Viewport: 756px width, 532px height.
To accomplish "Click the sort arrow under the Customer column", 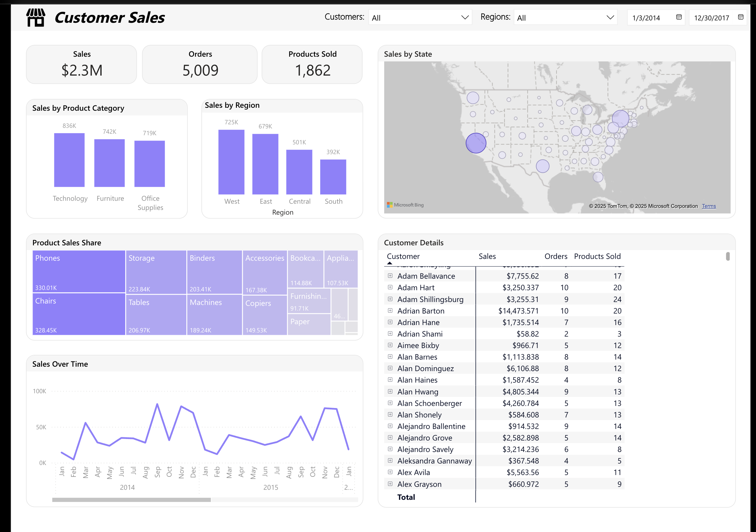I will pyautogui.click(x=390, y=263).
